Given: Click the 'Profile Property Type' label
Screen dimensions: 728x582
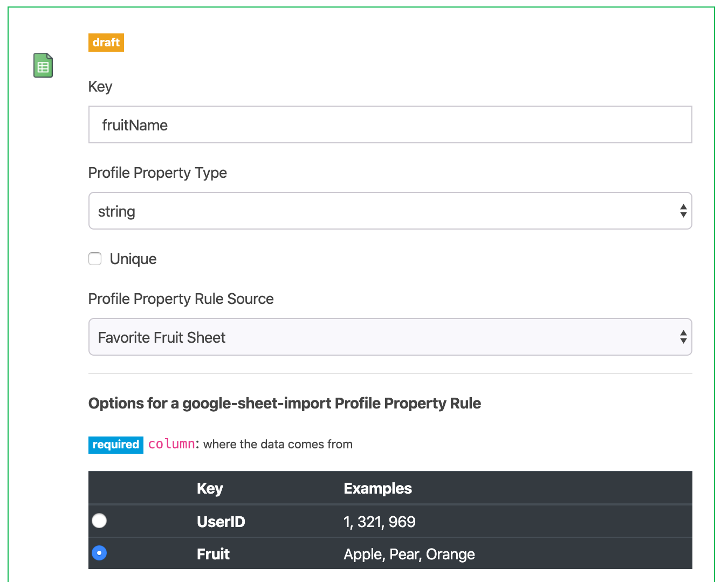Looking at the screenshot, I should [x=157, y=173].
